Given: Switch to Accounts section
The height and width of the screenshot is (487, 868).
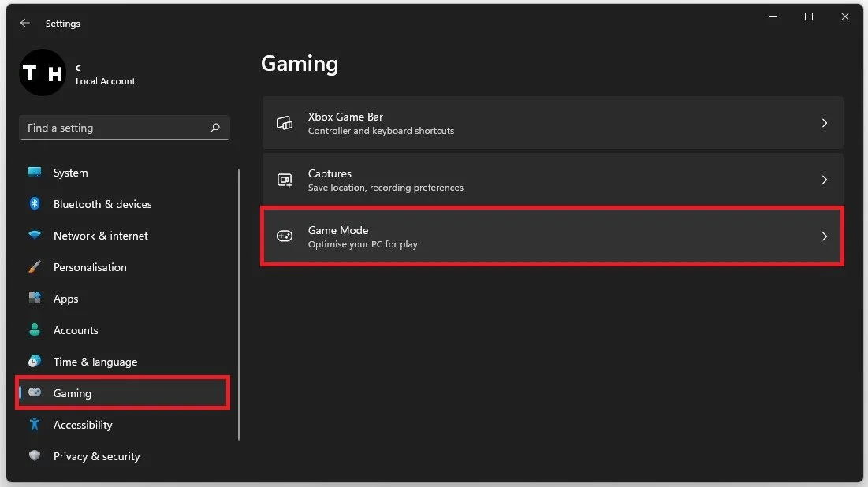Looking at the screenshot, I should [x=123, y=330].
